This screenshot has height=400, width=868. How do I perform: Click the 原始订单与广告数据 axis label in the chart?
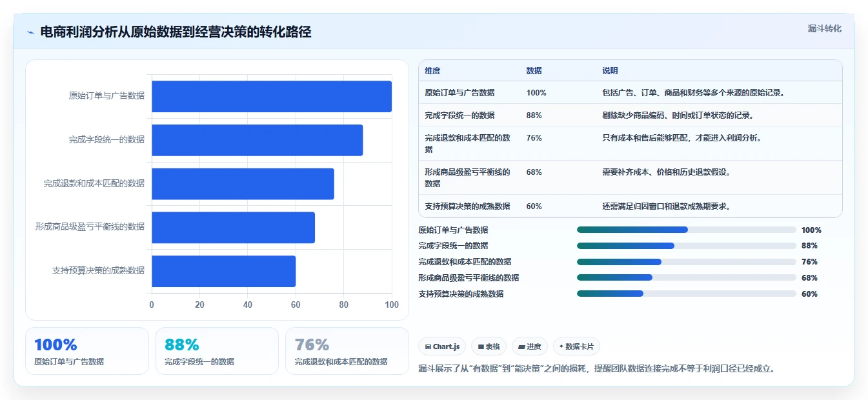(x=106, y=95)
